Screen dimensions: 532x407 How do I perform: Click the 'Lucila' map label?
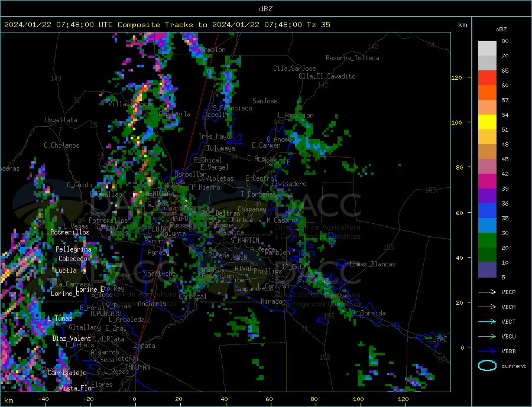coord(66,271)
